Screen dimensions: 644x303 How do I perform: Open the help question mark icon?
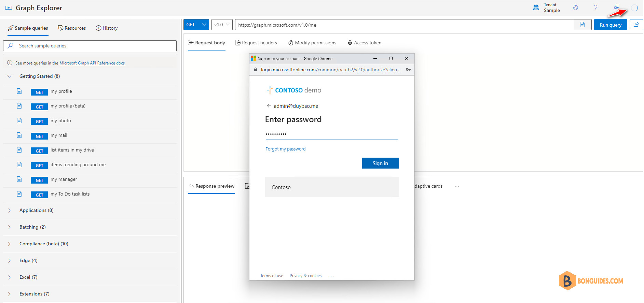[x=595, y=8]
